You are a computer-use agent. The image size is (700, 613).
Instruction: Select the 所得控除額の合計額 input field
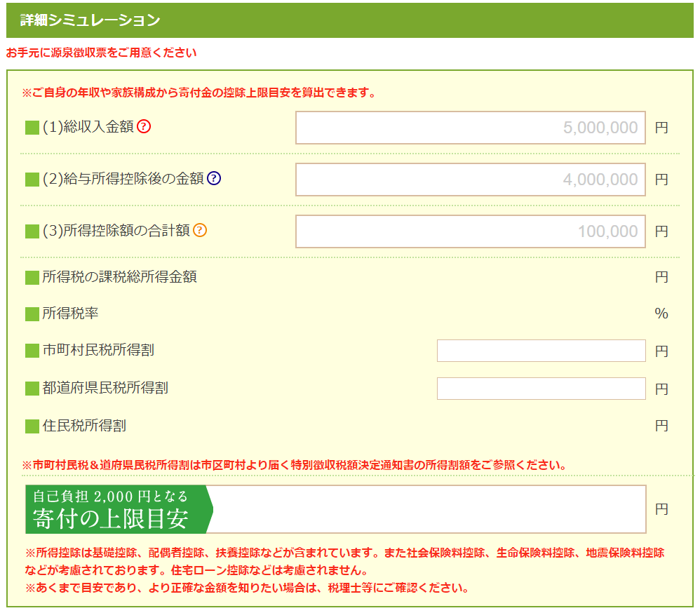click(x=470, y=231)
